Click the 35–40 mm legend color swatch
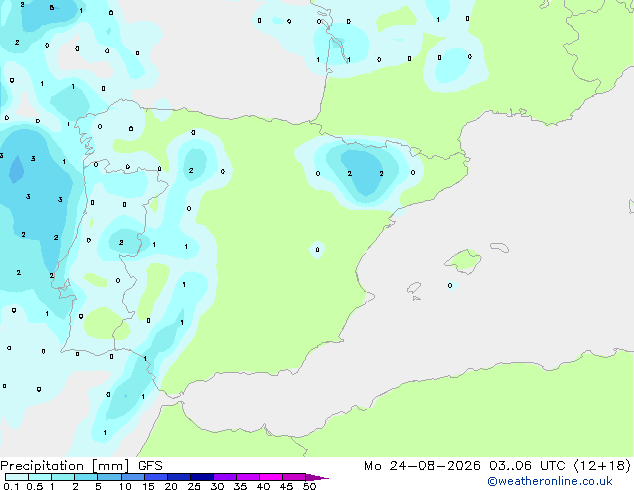Image resolution: width=634 pixels, height=490 pixels. (x=247, y=477)
